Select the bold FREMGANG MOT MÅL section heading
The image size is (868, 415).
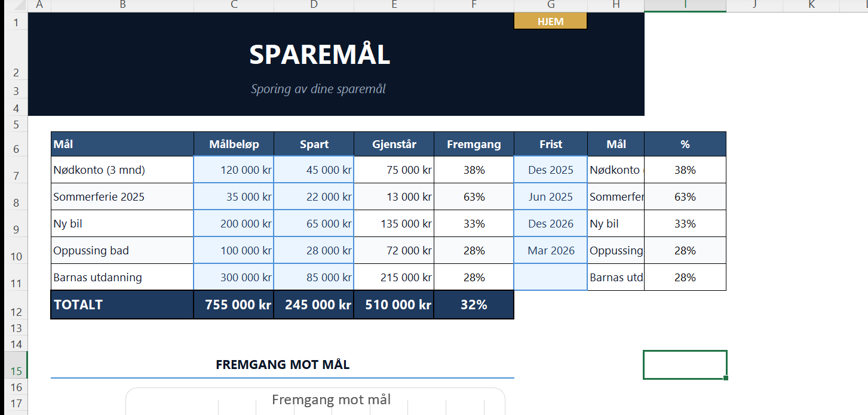(x=283, y=365)
